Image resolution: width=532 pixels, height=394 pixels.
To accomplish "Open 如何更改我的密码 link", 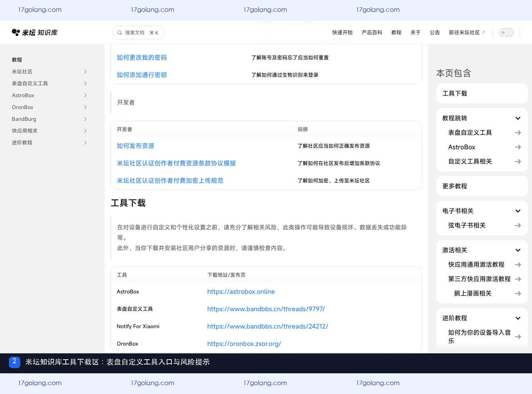I will [142, 58].
